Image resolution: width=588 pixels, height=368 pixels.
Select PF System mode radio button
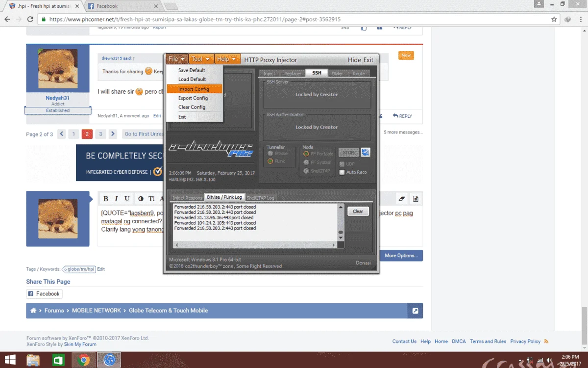[306, 162]
